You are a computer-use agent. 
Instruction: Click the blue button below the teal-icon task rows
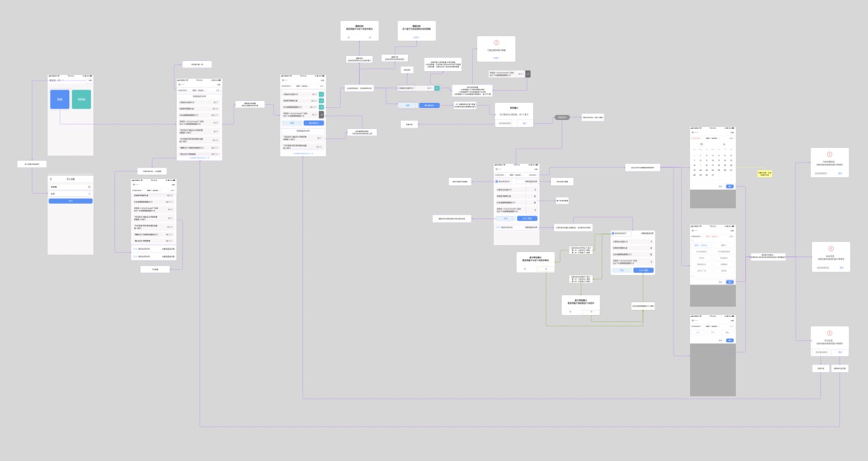313,123
